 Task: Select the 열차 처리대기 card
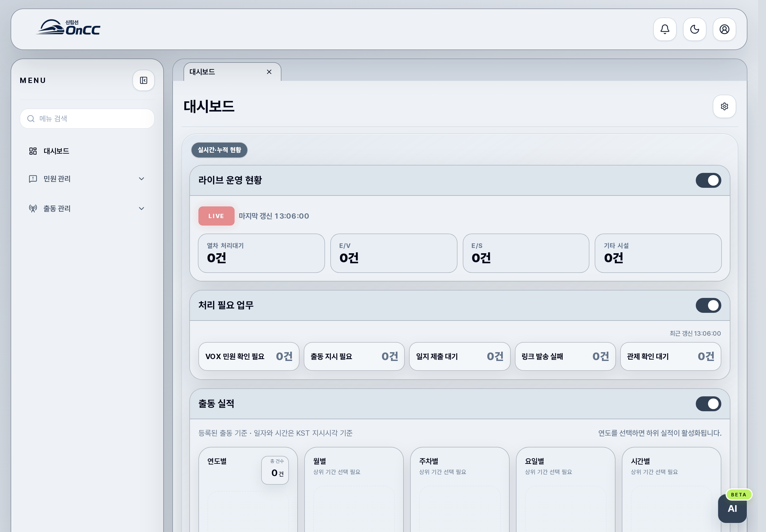(x=261, y=253)
